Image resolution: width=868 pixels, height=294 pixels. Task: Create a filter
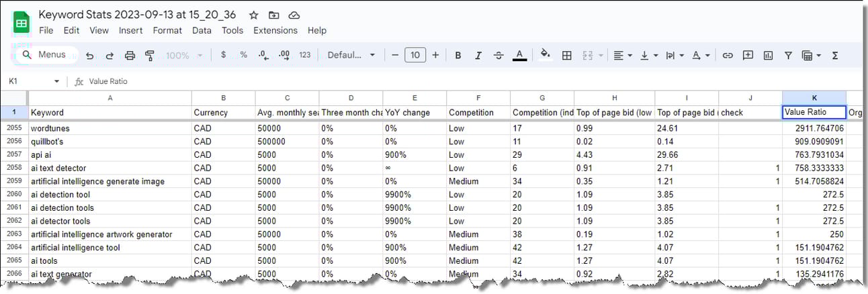788,55
